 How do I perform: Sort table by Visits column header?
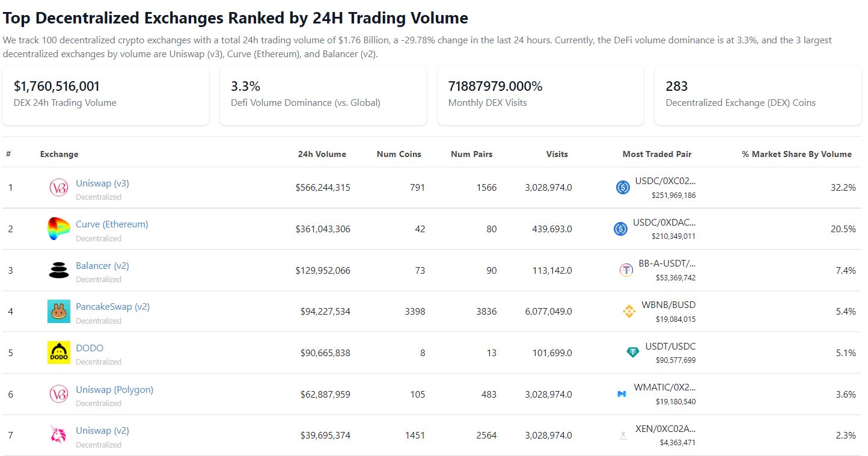(557, 154)
